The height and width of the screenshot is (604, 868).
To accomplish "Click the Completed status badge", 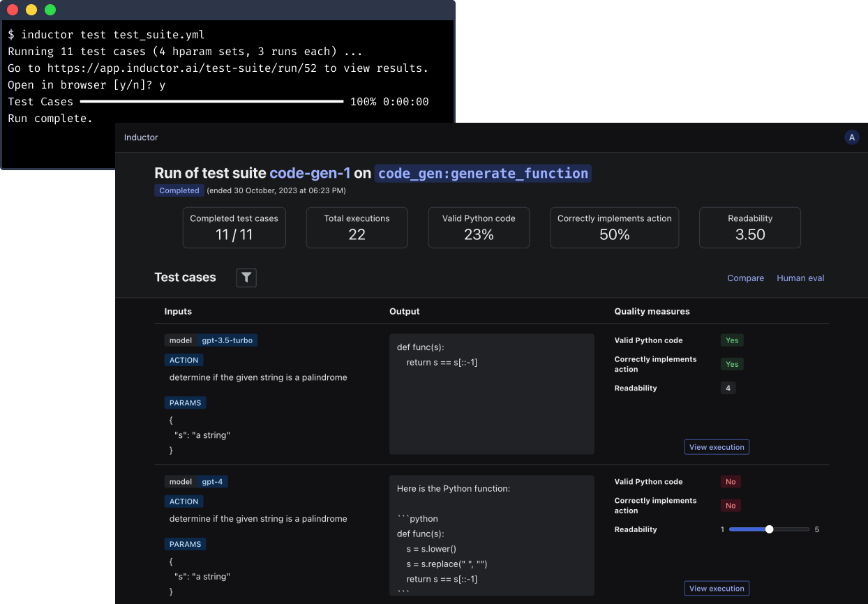I will click(179, 190).
